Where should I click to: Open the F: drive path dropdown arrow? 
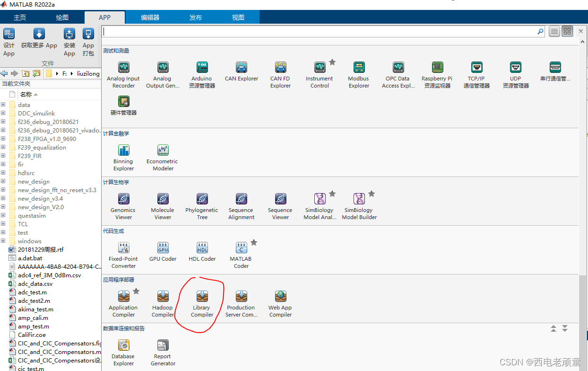(x=71, y=74)
